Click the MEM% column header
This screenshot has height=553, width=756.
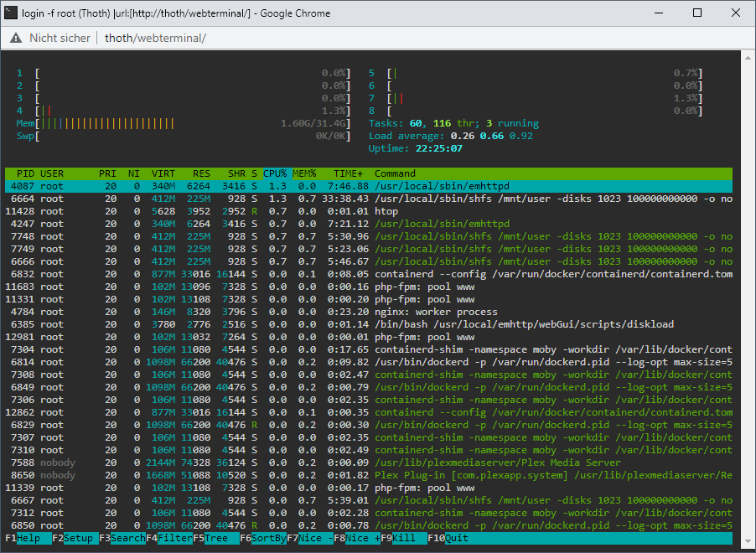305,173
